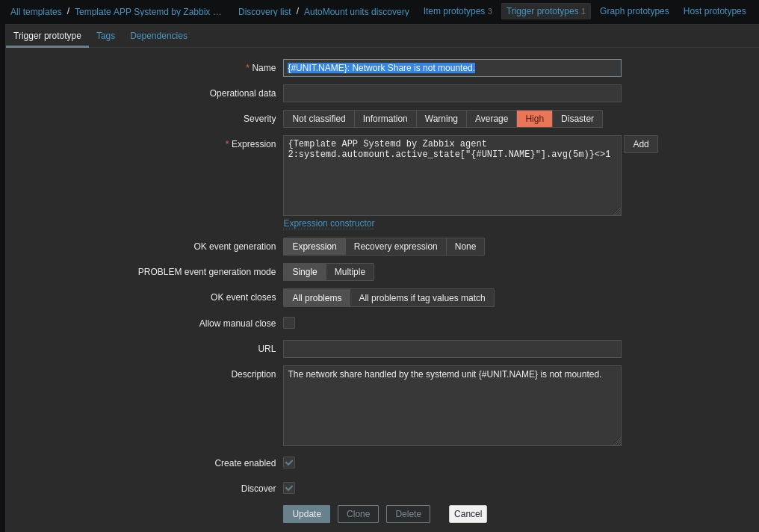Screen dimensions: 759x532
Task: Switch to the Tags tab
Action: (105, 36)
